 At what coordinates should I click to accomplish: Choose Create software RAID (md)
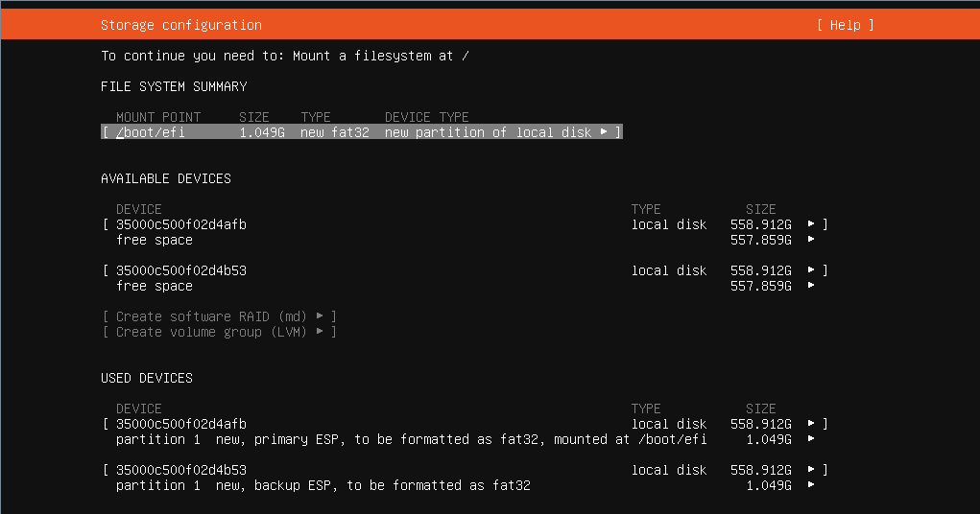[x=219, y=316]
